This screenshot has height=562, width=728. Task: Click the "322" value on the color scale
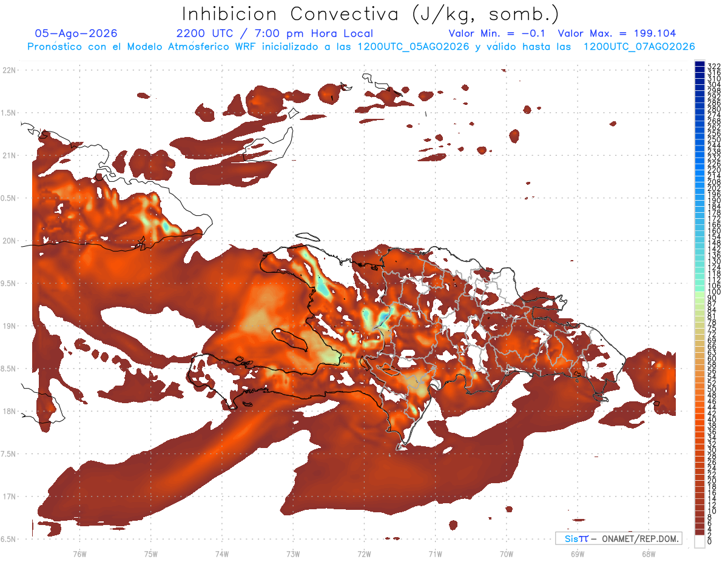click(x=713, y=65)
